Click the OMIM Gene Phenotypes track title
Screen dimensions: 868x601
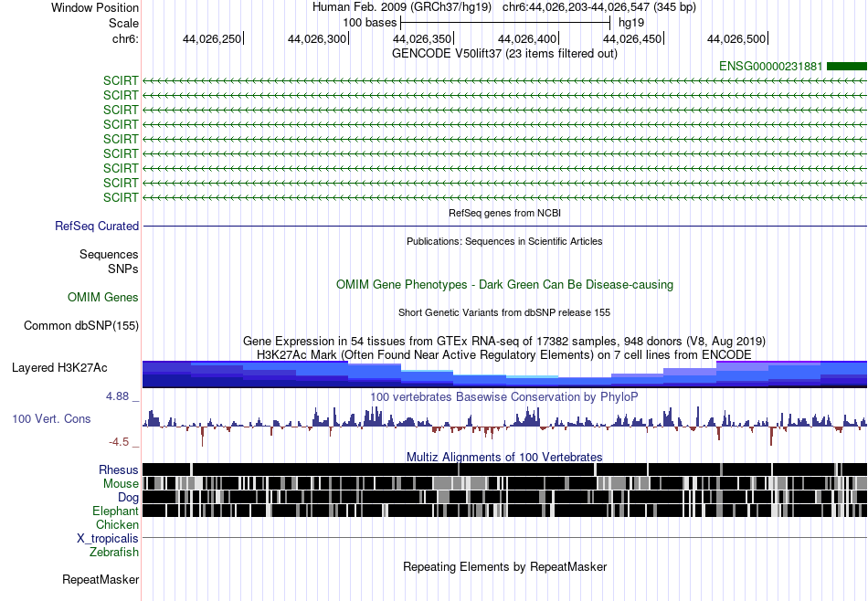[504, 284]
